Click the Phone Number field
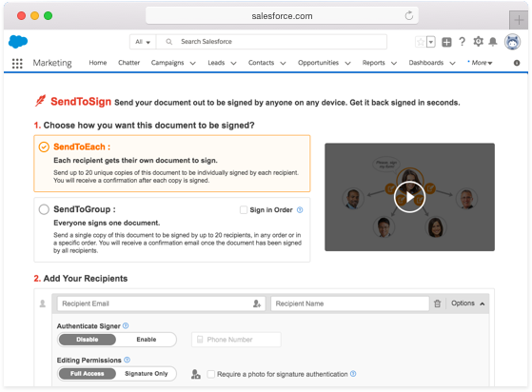Screen dimensions: 532x392 coord(236,340)
